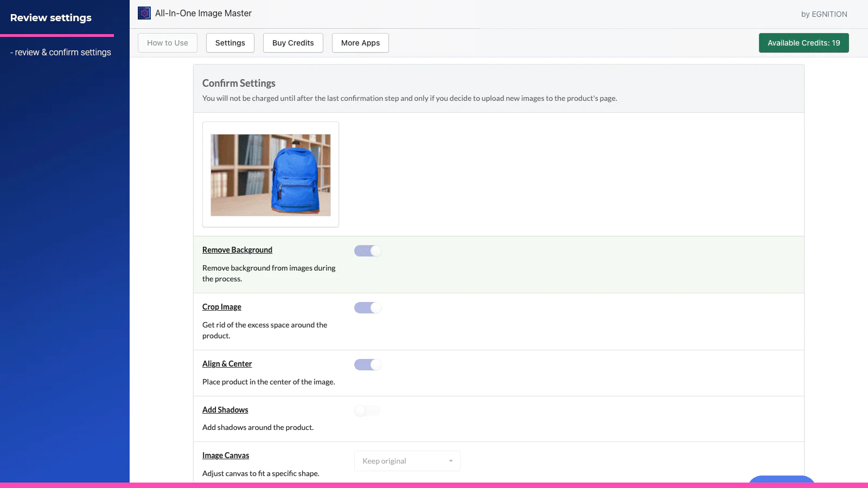Expand the Image Canvas dropdown
Screen dimensions: 868x488
[x=407, y=461]
